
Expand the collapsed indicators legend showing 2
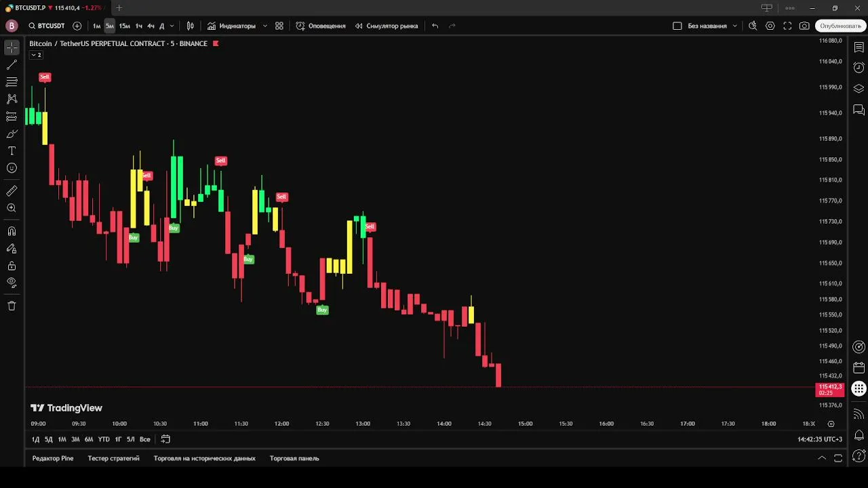(x=36, y=55)
